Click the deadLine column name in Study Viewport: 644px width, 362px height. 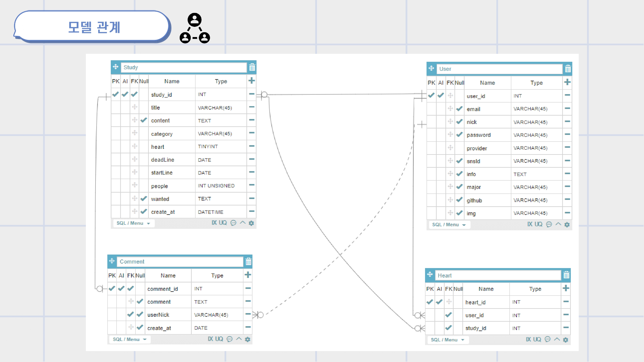163,160
